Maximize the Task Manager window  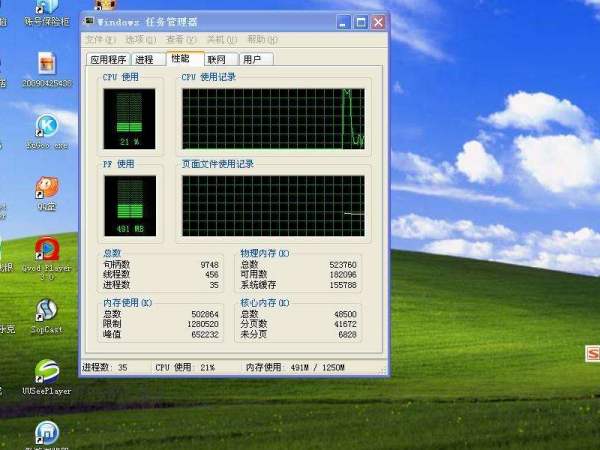(x=360, y=21)
